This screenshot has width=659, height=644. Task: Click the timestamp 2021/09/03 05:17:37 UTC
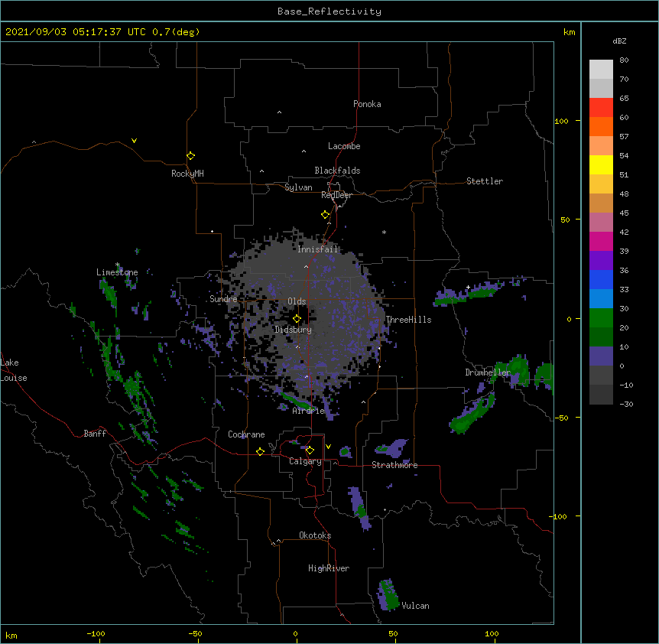point(76,32)
